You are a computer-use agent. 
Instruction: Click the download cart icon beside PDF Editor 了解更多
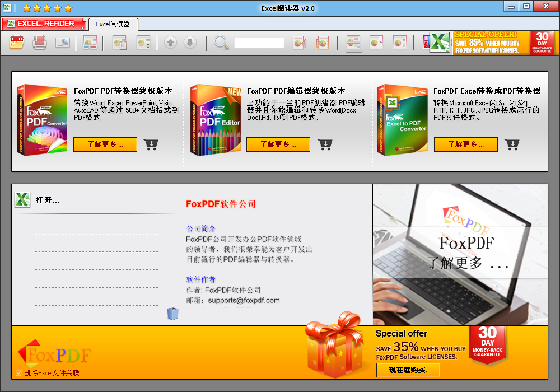click(x=325, y=144)
